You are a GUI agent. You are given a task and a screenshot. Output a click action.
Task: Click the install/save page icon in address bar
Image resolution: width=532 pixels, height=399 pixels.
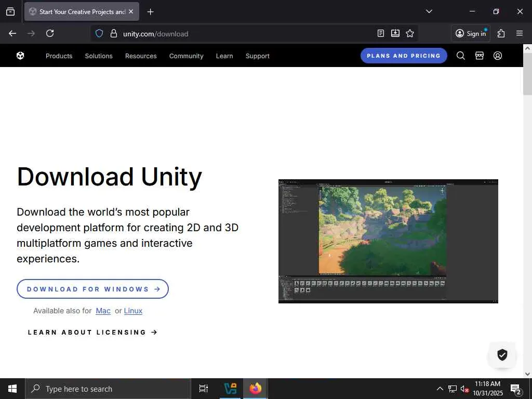click(395, 33)
